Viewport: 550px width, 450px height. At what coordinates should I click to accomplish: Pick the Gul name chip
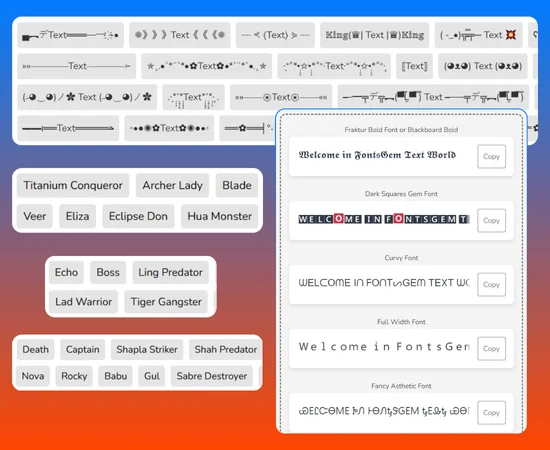[x=152, y=376]
